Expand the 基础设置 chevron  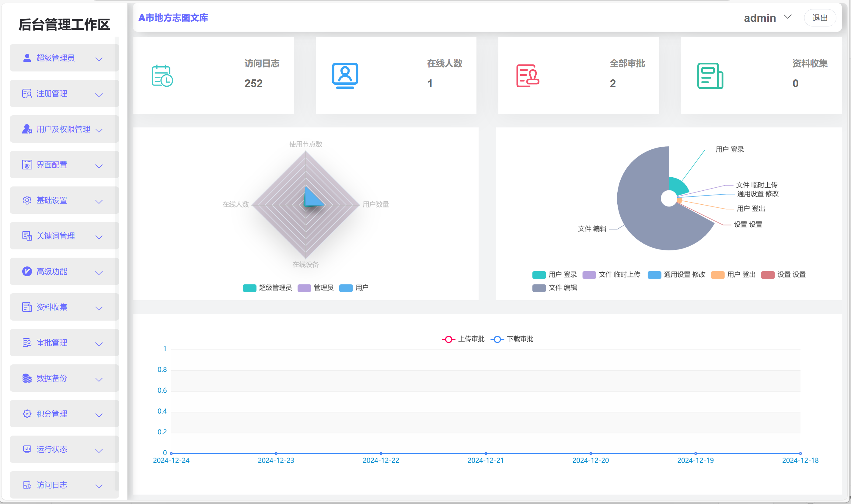click(99, 202)
